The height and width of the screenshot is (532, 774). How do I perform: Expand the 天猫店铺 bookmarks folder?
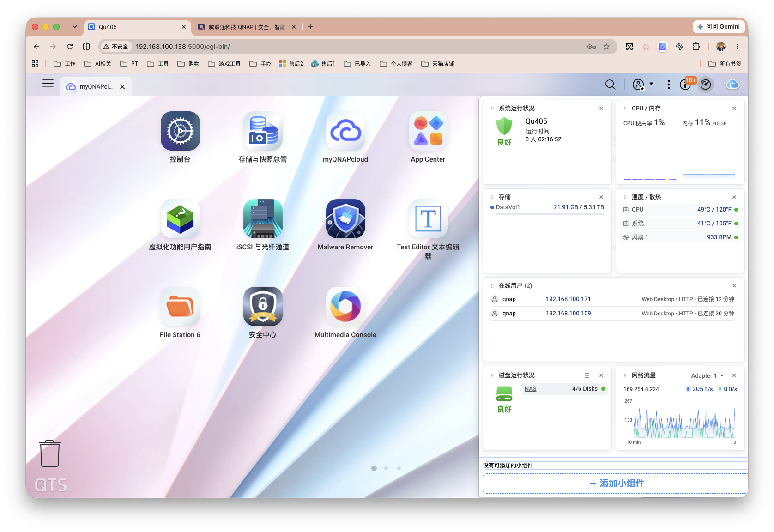438,64
